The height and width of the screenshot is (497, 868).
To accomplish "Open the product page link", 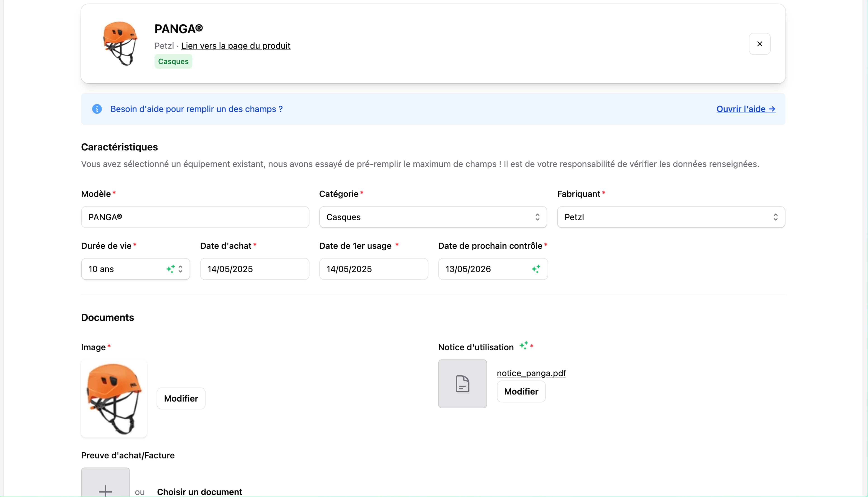I will (235, 46).
